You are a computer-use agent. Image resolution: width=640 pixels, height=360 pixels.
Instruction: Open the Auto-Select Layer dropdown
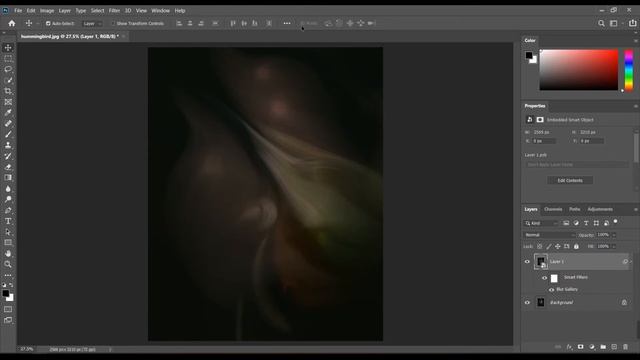coord(92,24)
